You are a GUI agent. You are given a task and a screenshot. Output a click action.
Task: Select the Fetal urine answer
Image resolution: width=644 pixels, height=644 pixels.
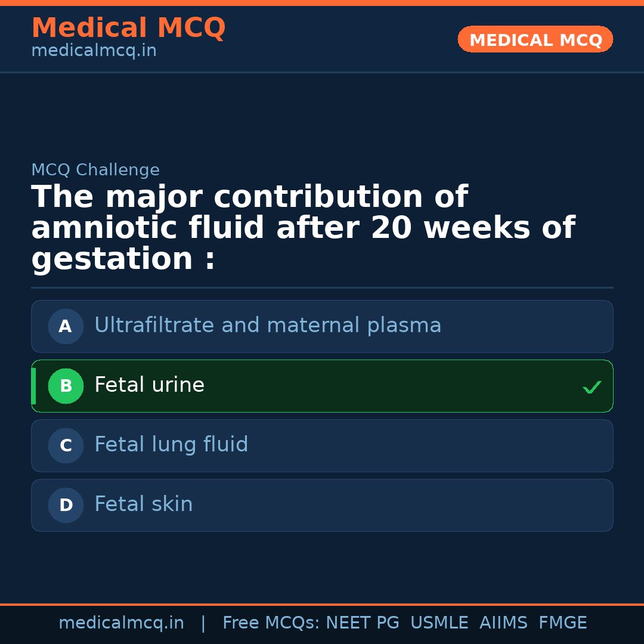[149, 385]
